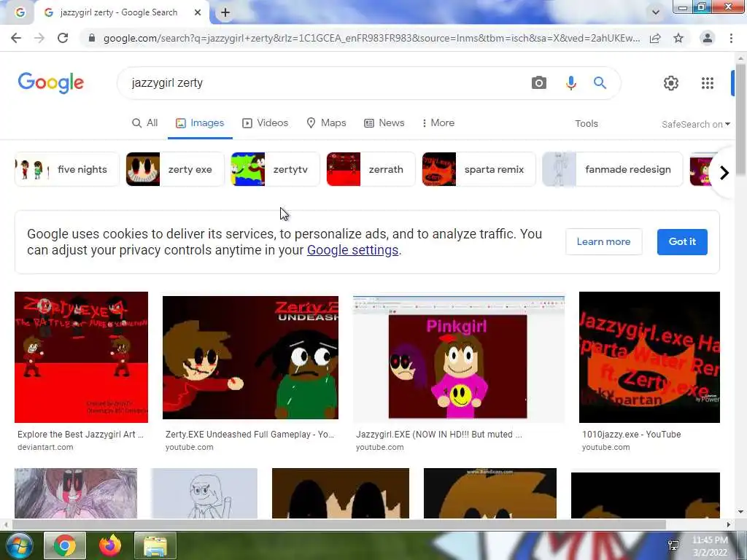The height and width of the screenshot is (560, 747).
Task: Switch to the first Google tab
Action: (20, 12)
